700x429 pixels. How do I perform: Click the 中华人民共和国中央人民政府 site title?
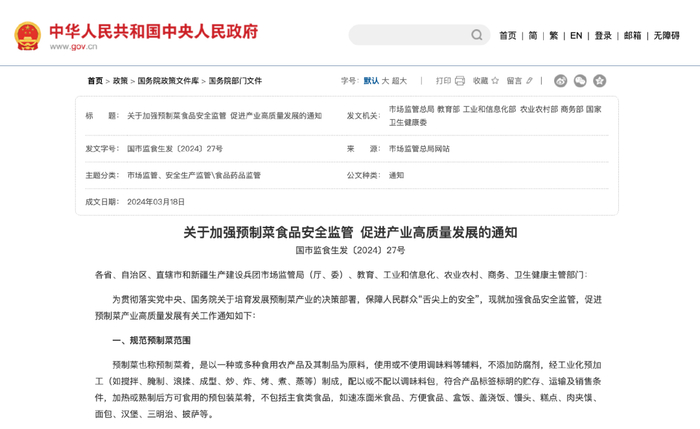click(x=154, y=31)
